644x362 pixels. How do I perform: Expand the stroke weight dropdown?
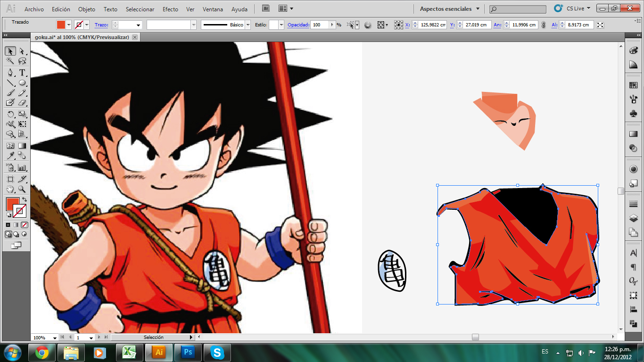click(139, 25)
